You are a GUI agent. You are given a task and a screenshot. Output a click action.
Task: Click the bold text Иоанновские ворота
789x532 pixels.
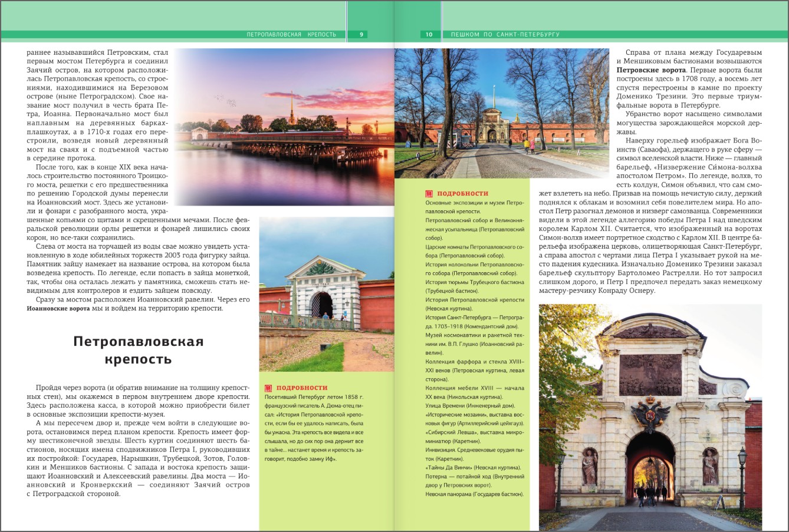tap(58, 308)
